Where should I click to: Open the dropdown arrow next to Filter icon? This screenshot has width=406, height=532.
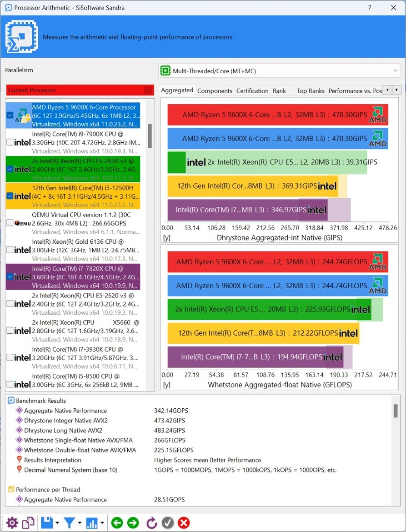[x=80, y=523]
